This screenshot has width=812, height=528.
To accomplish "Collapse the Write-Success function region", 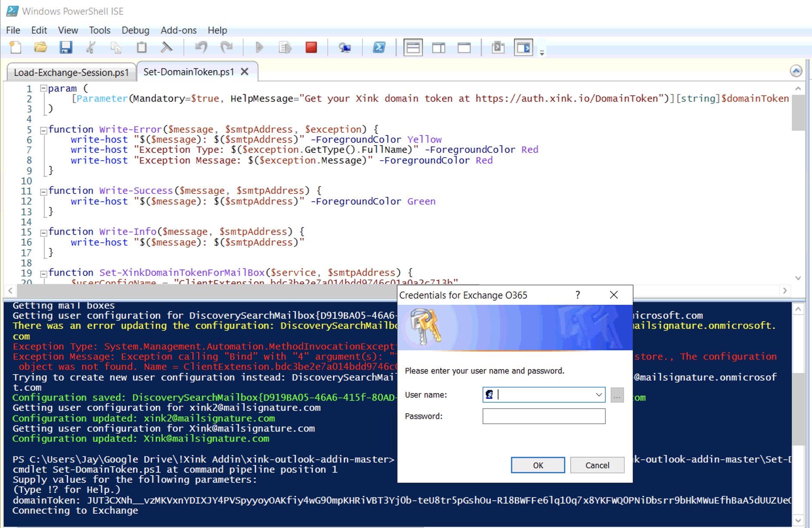I will [x=43, y=192].
